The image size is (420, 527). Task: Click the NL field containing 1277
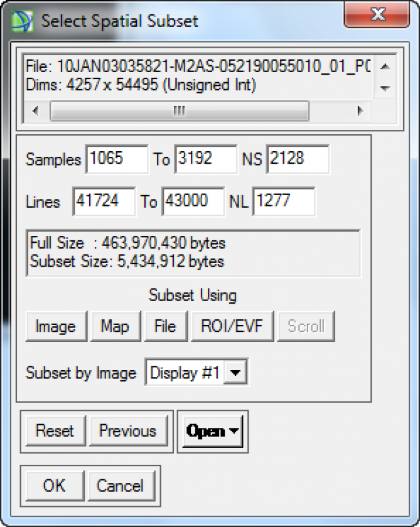point(284,201)
